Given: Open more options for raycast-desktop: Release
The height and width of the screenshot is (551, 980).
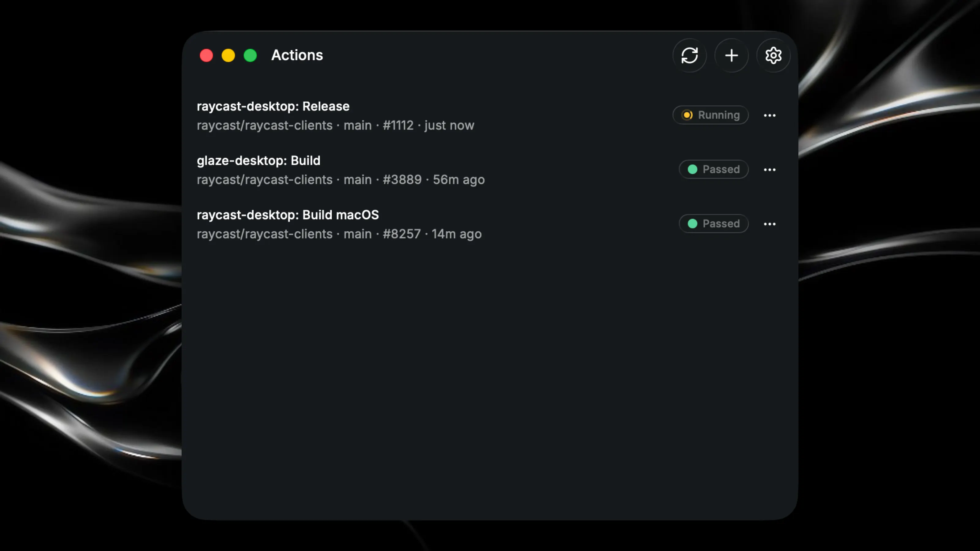Looking at the screenshot, I should click(770, 115).
